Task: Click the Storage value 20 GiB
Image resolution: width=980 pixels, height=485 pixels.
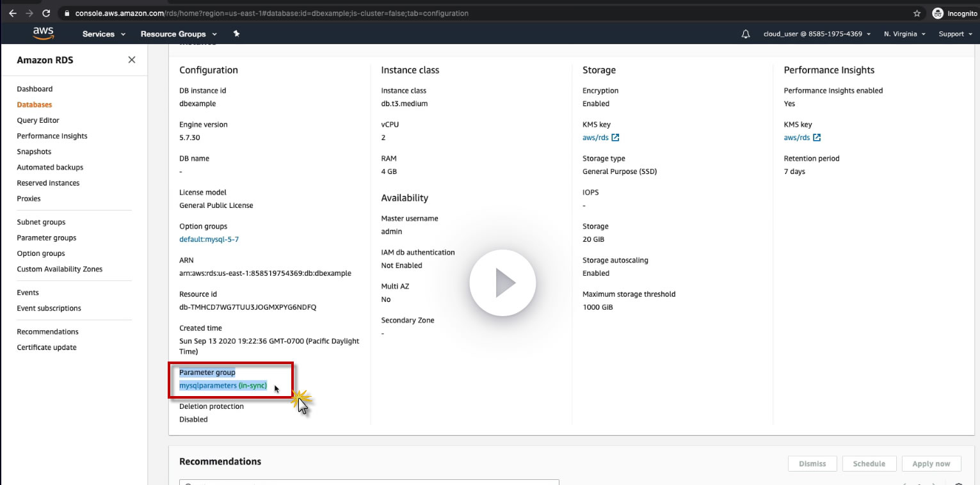Action: (x=593, y=239)
